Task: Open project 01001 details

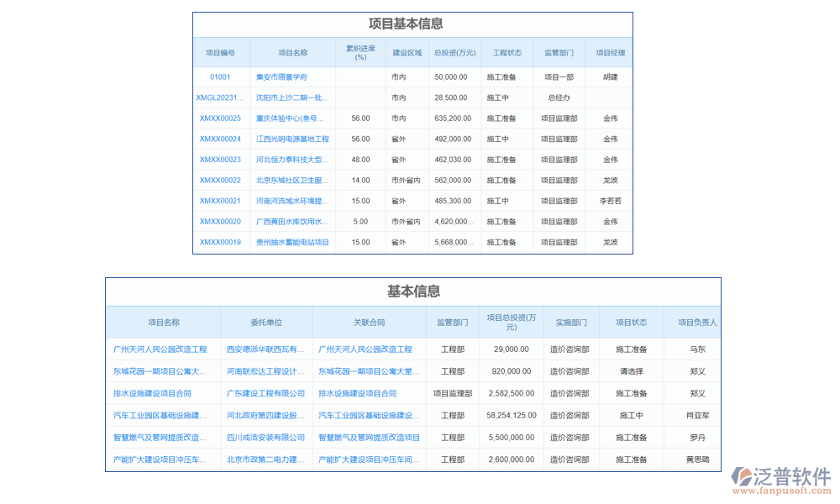Action: pyautogui.click(x=220, y=76)
